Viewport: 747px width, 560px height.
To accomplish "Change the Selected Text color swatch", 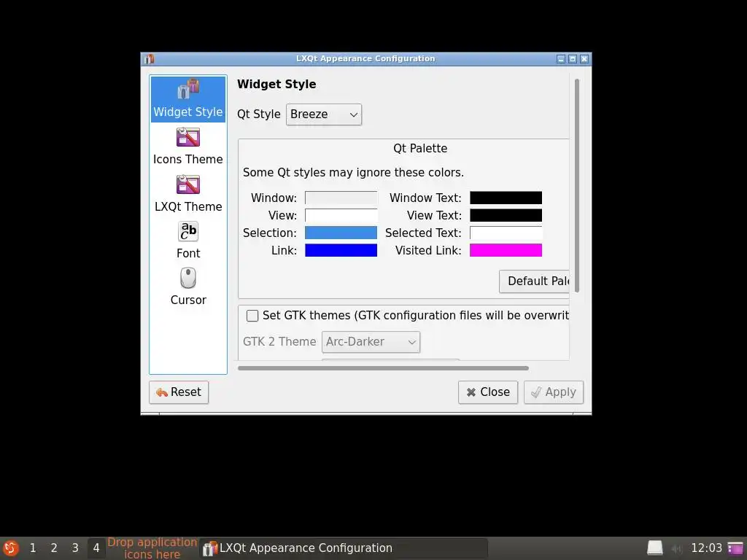I will (x=506, y=233).
